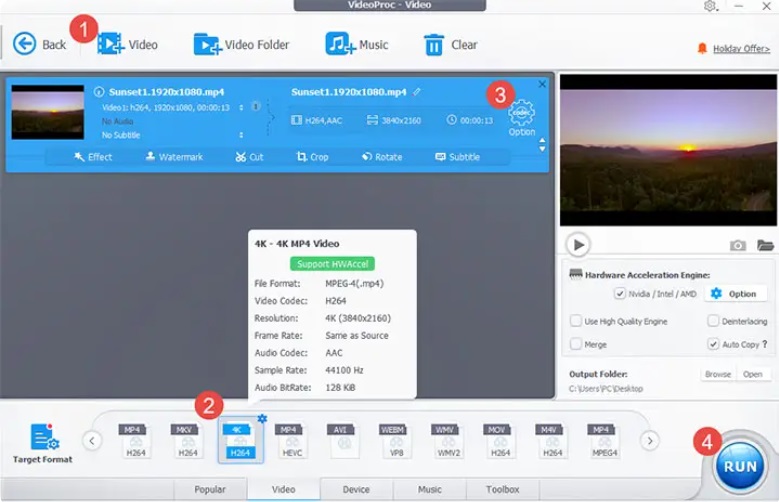Select MKV H264 format

point(187,440)
